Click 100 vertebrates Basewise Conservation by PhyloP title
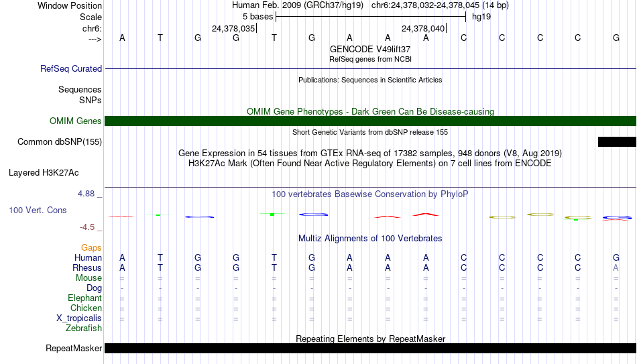 370,194
